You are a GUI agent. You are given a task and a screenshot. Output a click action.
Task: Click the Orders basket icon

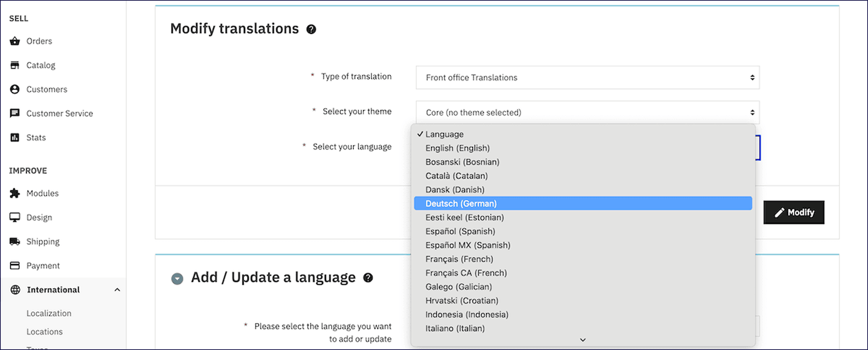[15, 41]
